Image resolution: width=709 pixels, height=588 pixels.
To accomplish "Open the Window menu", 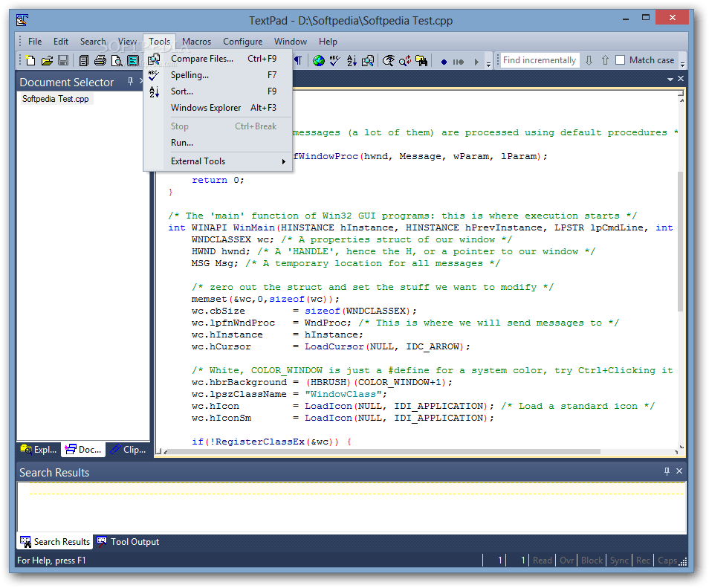I will (291, 42).
